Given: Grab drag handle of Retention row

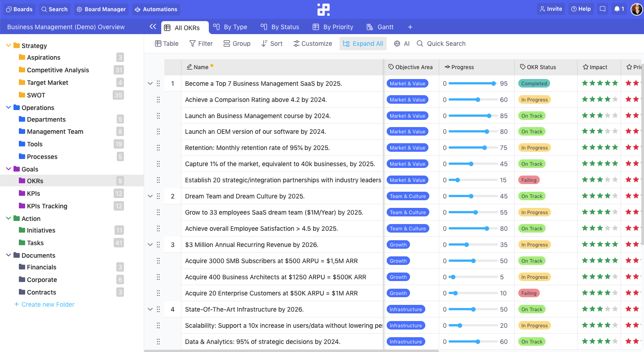Looking at the screenshot, I should tap(158, 148).
